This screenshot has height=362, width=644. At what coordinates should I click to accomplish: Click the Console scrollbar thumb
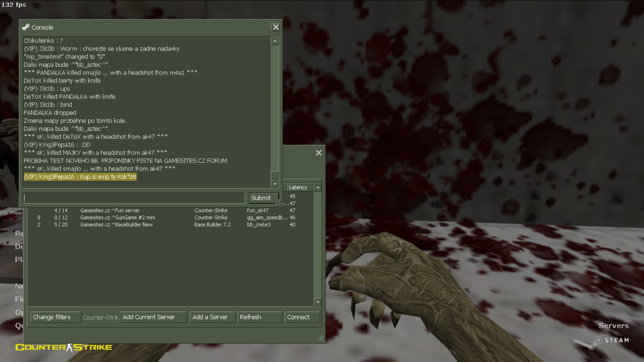point(275,175)
